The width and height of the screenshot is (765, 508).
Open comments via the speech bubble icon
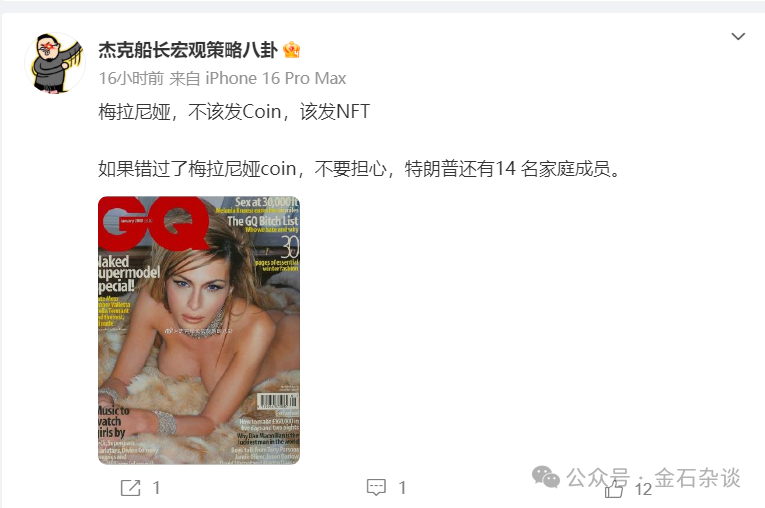[376, 488]
